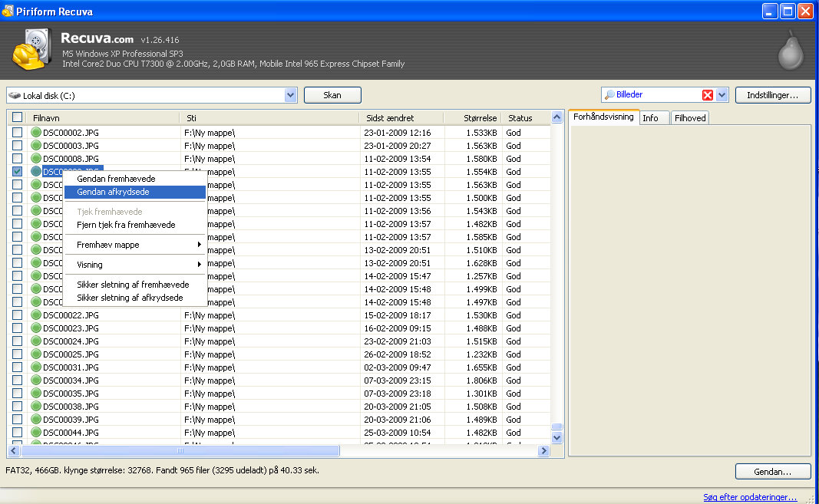Sort list by Størrelse column header
The height and width of the screenshot is (504, 819).
pyautogui.click(x=480, y=118)
